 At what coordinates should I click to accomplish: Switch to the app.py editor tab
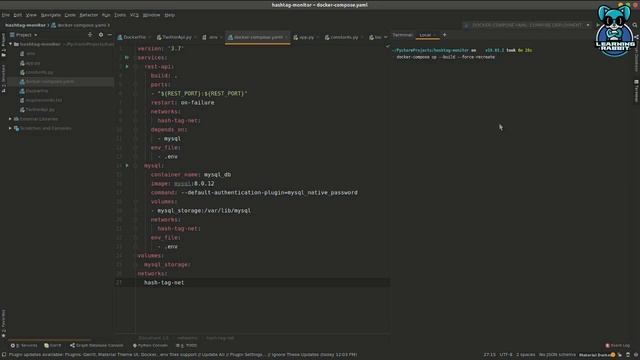306,37
